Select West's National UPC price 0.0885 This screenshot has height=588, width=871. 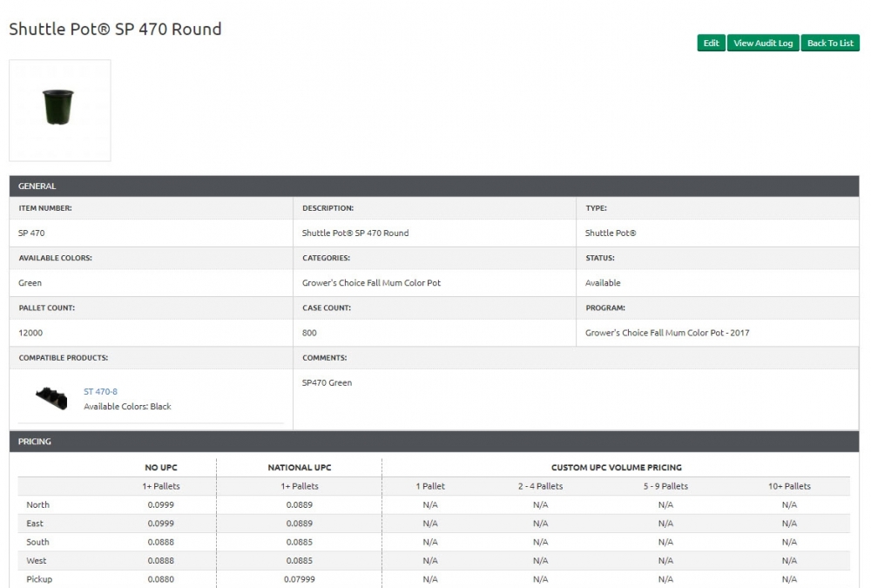300,561
